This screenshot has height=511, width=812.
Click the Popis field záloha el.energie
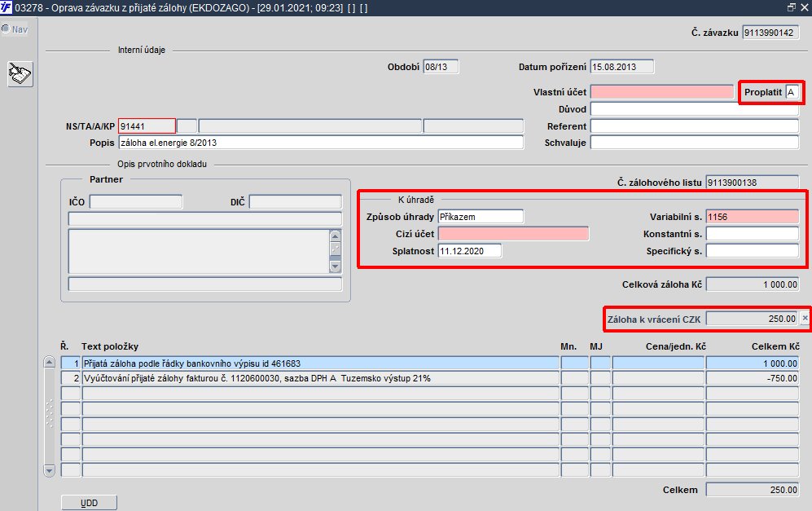click(321, 143)
